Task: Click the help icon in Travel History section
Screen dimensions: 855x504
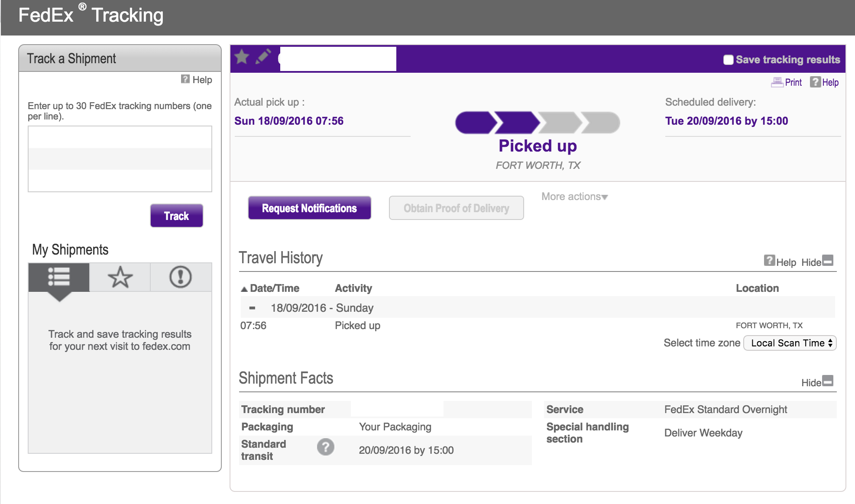Action: [x=769, y=260]
